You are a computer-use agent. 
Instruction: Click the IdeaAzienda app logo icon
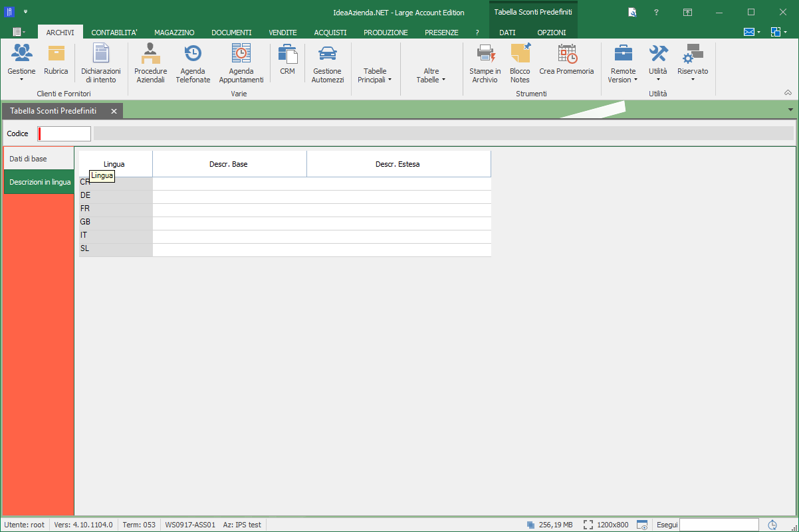click(9, 12)
